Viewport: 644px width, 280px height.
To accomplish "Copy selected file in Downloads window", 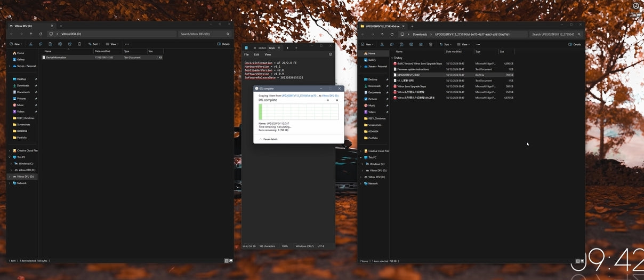I will point(392,44).
